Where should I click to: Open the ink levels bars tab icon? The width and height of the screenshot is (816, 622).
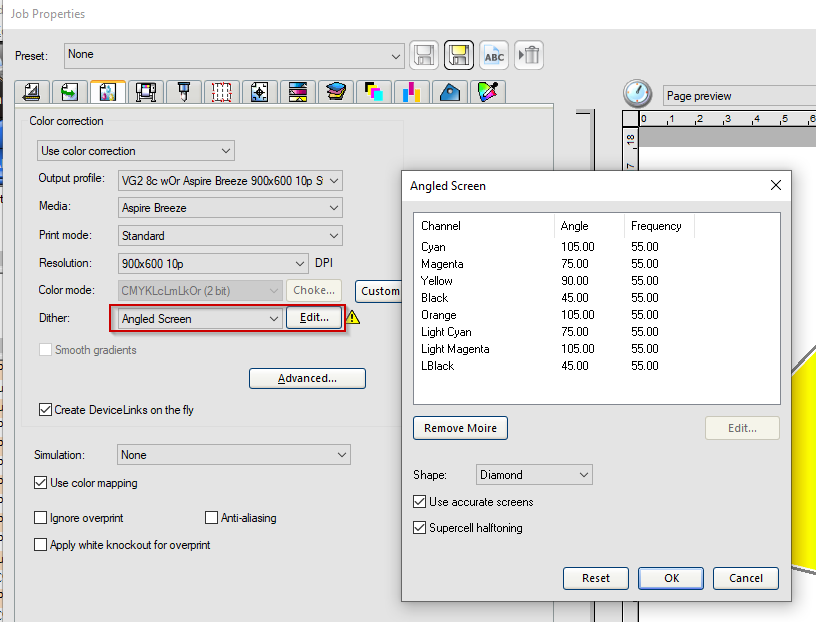412,92
